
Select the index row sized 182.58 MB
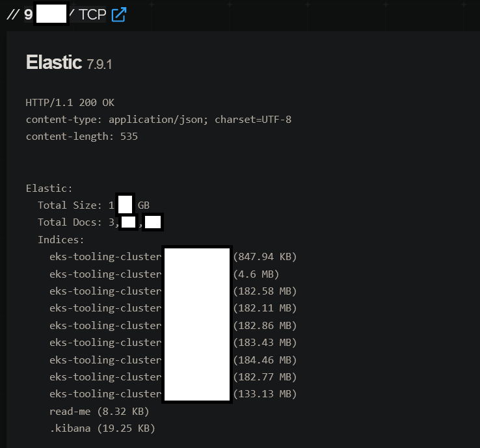click(x=104, y=291)
